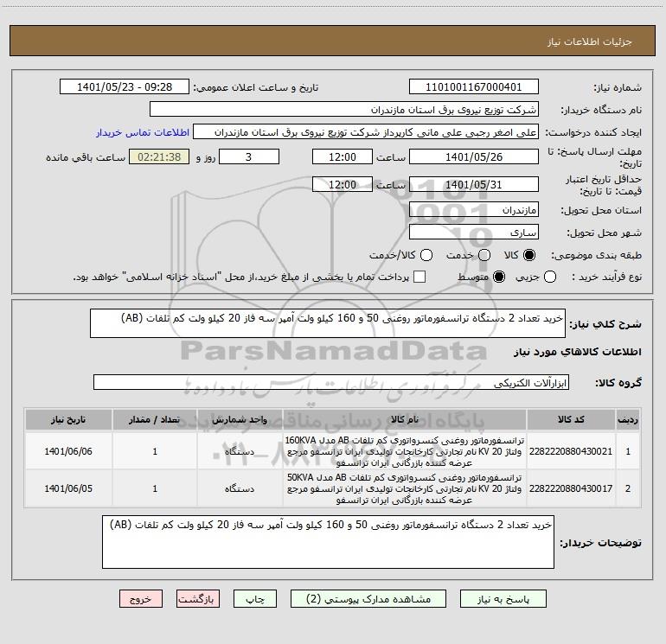Click the remaining days field showing 3
The width and height of the screenshot is (666, 644).
(249, 156)
